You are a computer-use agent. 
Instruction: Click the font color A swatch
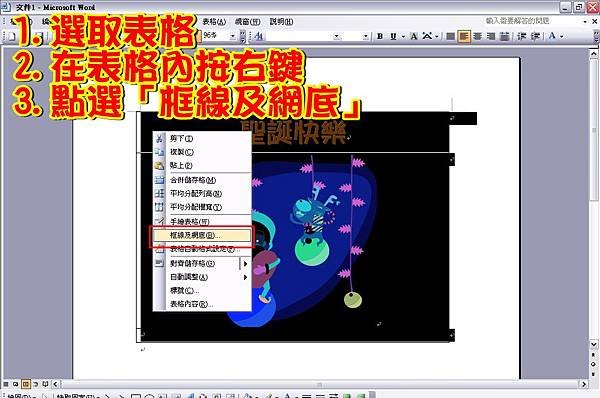(x=552, y=36)
